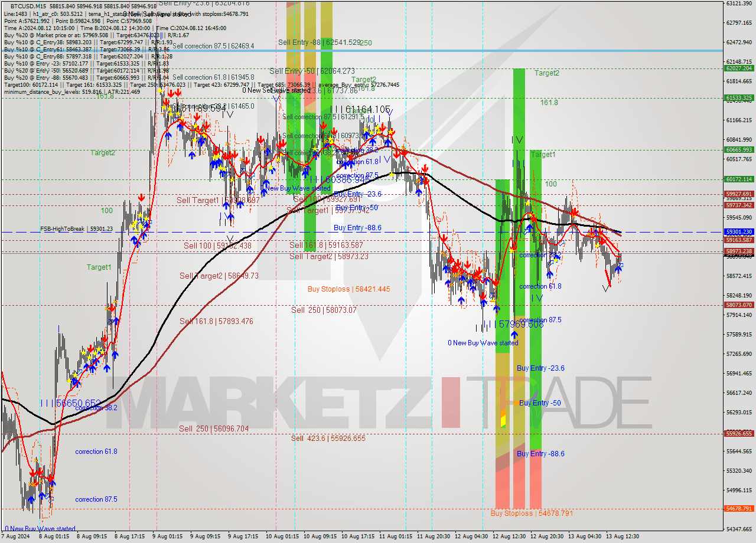756x543 pixels.
Task: Click the green 60172.114 price tag
Action: coord(738,179)
